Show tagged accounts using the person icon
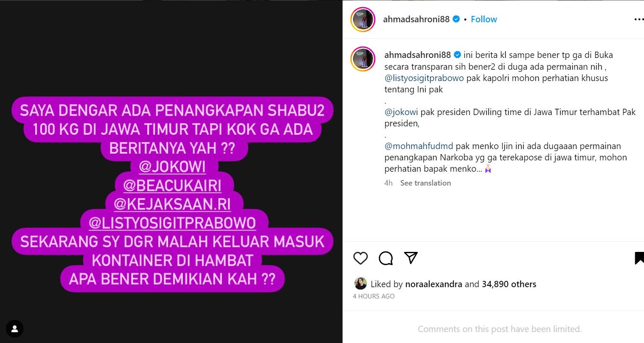Viewport: 644px width, 343px height. tap(15, 329)
